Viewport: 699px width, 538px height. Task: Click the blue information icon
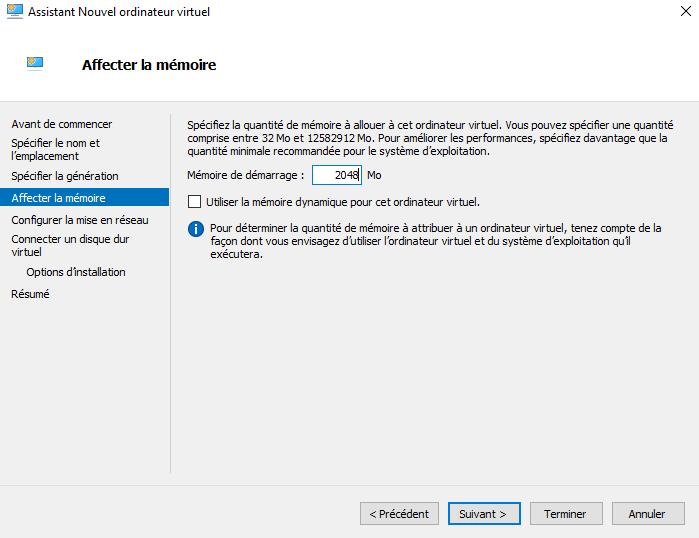click(x=196, y=229)
